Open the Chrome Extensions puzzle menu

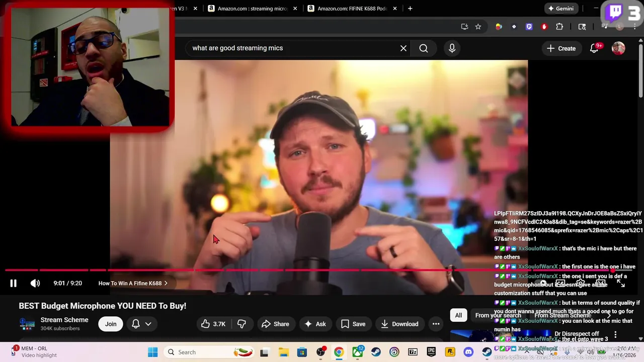559,27
